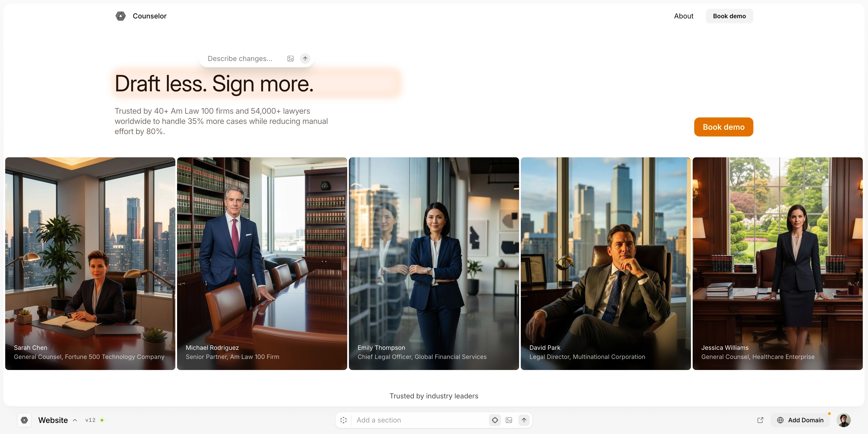Open the user avatar menu
The image size is (868, 434).
click(x=844, y=420)
